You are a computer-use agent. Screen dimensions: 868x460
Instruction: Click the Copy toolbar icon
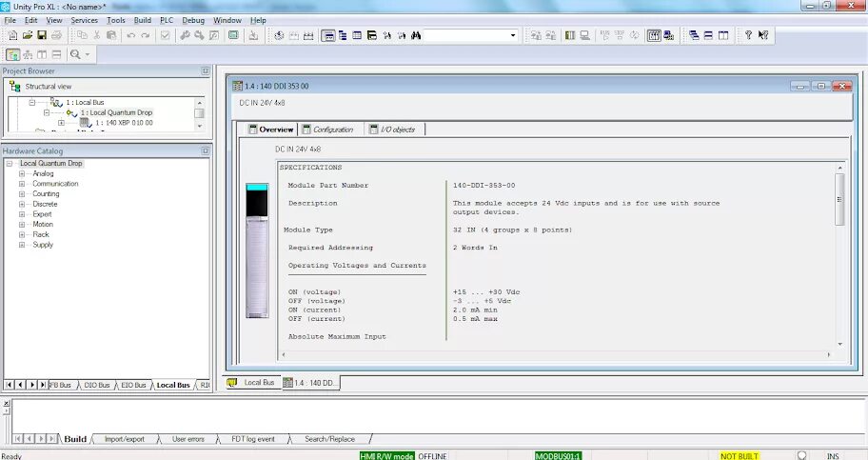tap(82, 35)
